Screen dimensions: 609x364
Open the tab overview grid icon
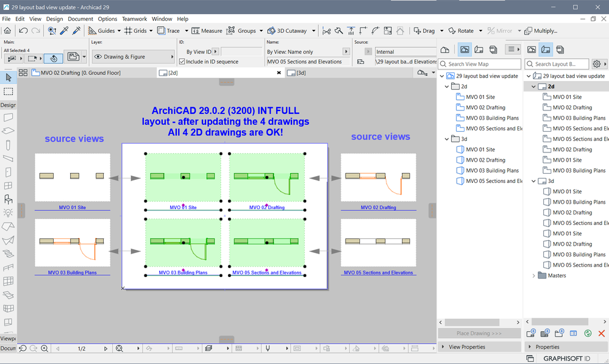point(23,73)
